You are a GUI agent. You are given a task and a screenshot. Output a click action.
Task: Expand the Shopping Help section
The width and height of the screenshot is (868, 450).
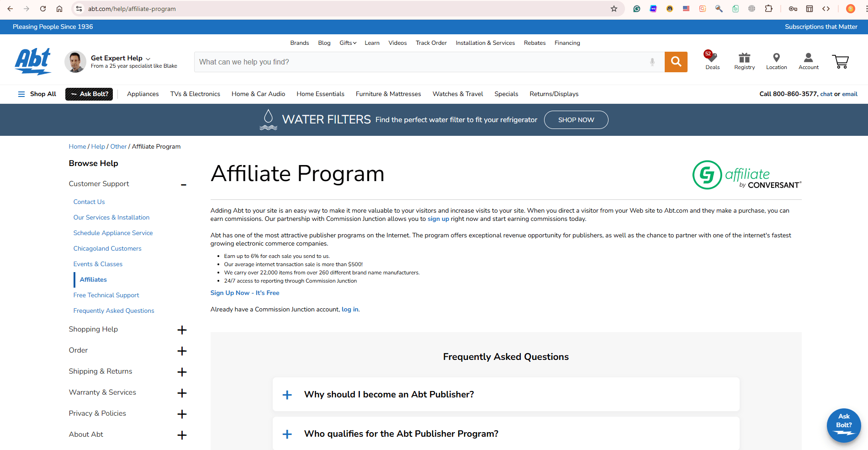[182, 330]
